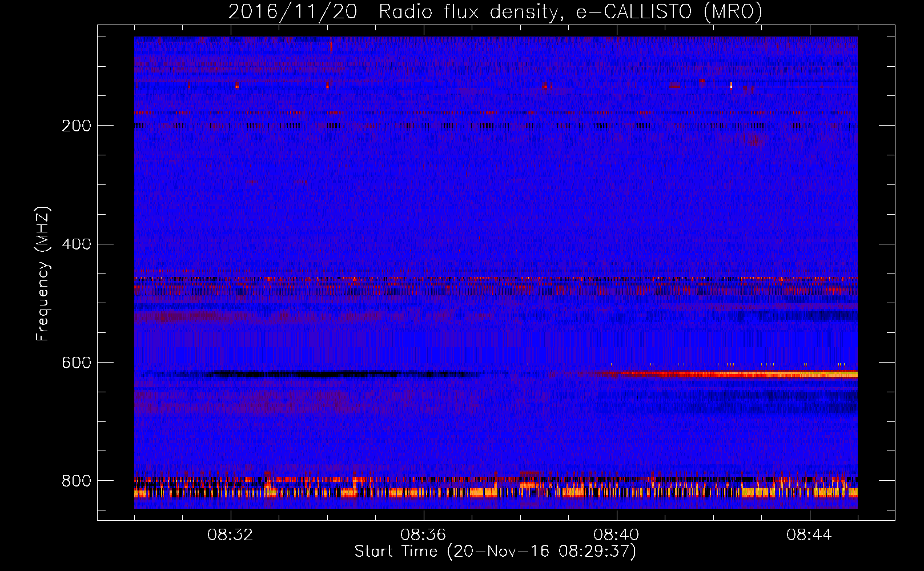Click the 600 frequency tick label

point(77,363)
